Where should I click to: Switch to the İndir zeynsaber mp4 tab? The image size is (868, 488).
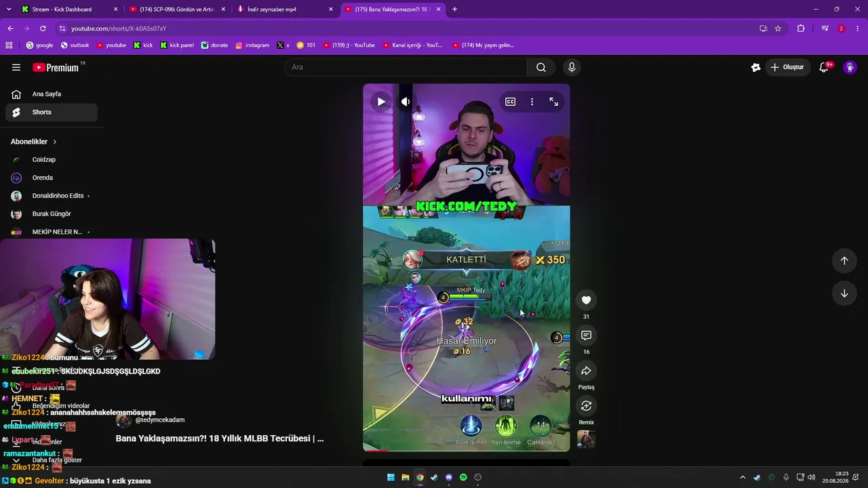[x=285, y=9]
